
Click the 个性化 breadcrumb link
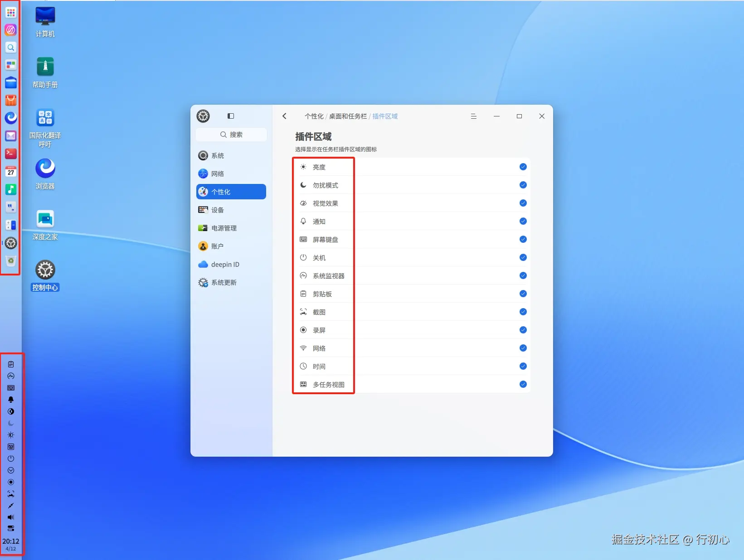tap(314, 116)
